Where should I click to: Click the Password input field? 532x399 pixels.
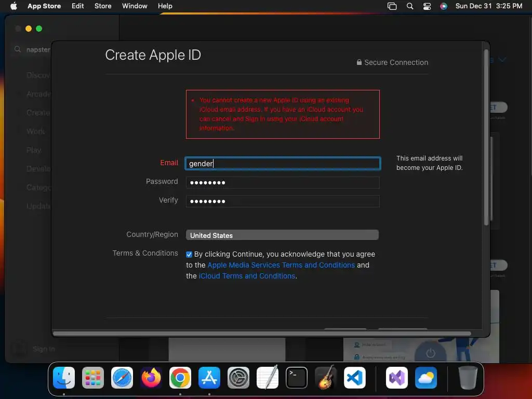pyautogui.click(x=283, y=182)
